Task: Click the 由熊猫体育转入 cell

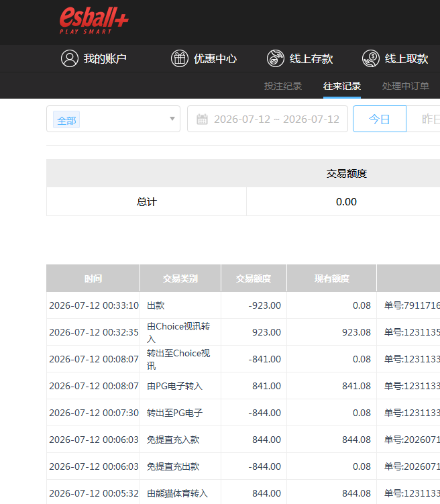Action: click(x=180, y=492)
